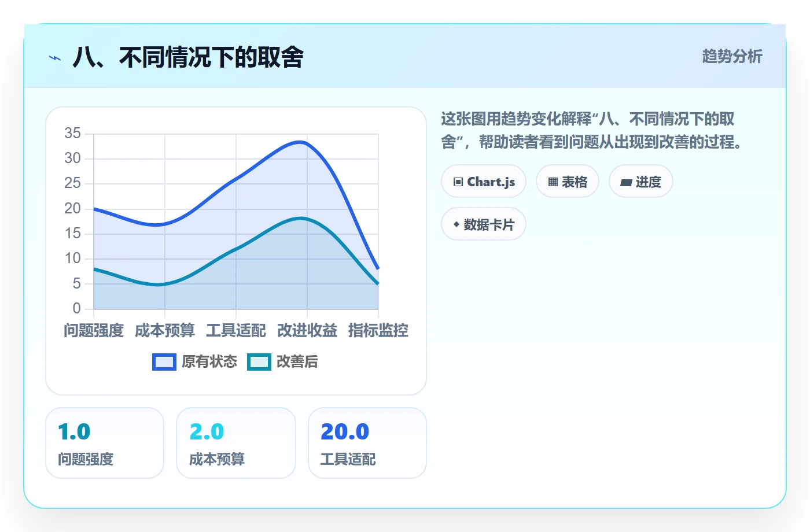The height and width of the screenshot is (532, 810).
Task: Click the 成本预算 x-axis label on chart
Action: click(165, 331)
